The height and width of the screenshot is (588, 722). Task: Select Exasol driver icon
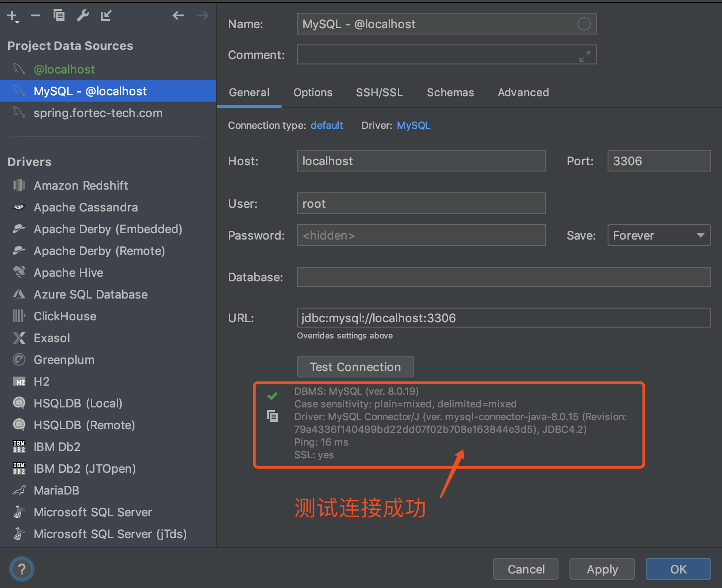(19, 338)
